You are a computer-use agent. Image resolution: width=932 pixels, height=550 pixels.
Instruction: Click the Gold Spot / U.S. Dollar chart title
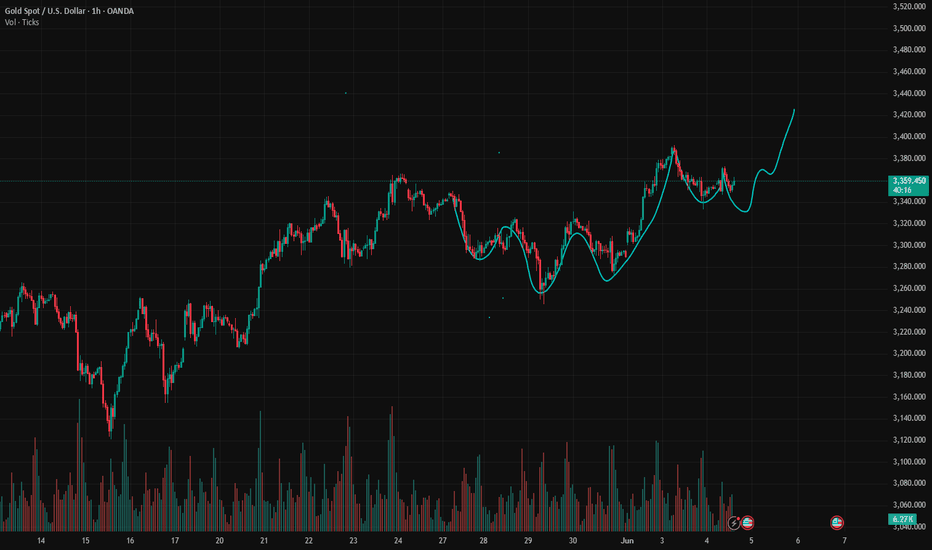click(x=69, y=11)
